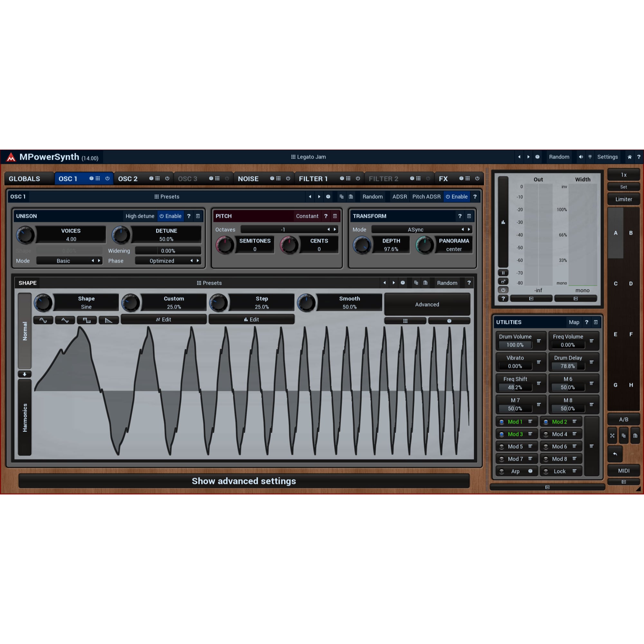644x644 pixels.
Task: Open the Transform Mode ASync dropdown
Action: click(422, 229)
